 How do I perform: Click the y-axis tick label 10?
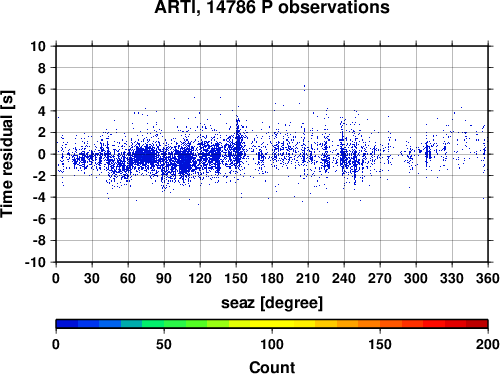coord(38,46)
